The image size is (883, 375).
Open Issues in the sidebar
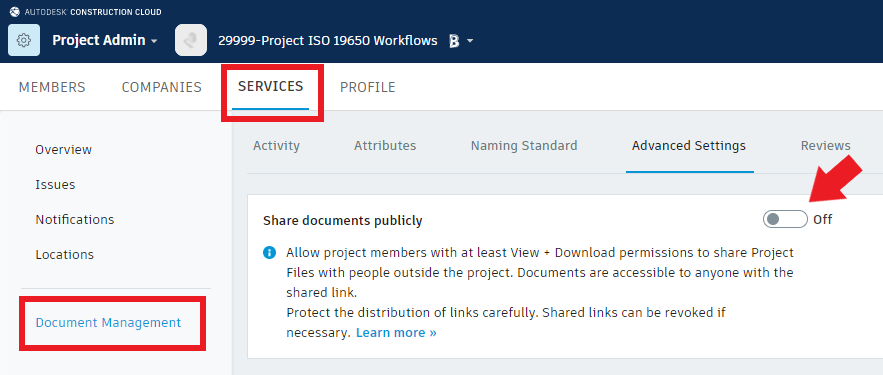pos(55,185)
